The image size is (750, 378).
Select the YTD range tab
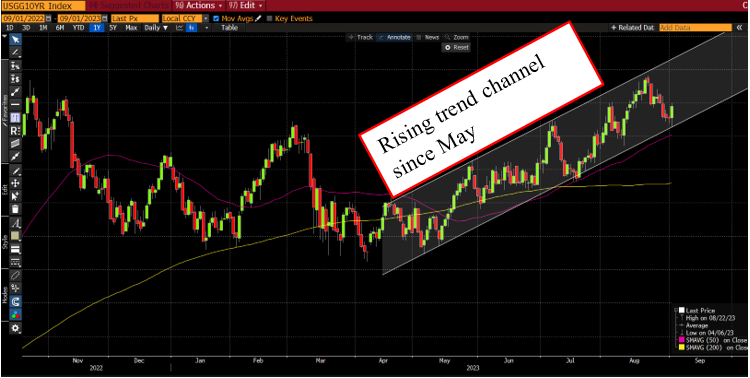point(78,28)
